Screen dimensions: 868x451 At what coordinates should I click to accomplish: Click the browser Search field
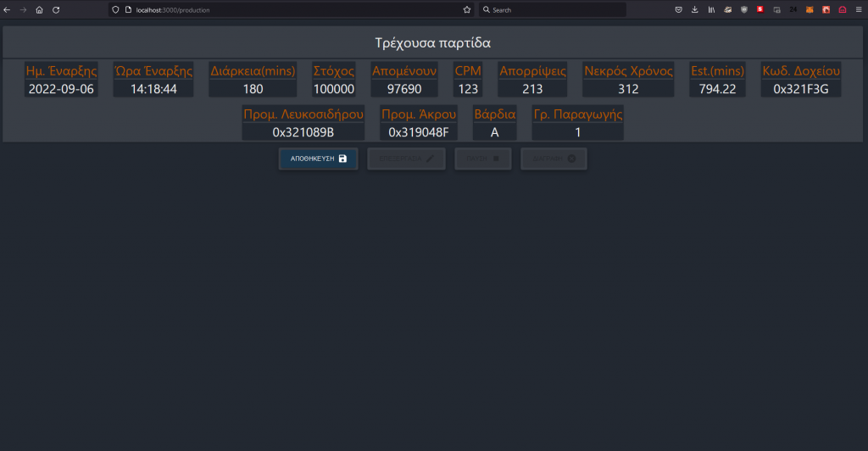(555, 9)
